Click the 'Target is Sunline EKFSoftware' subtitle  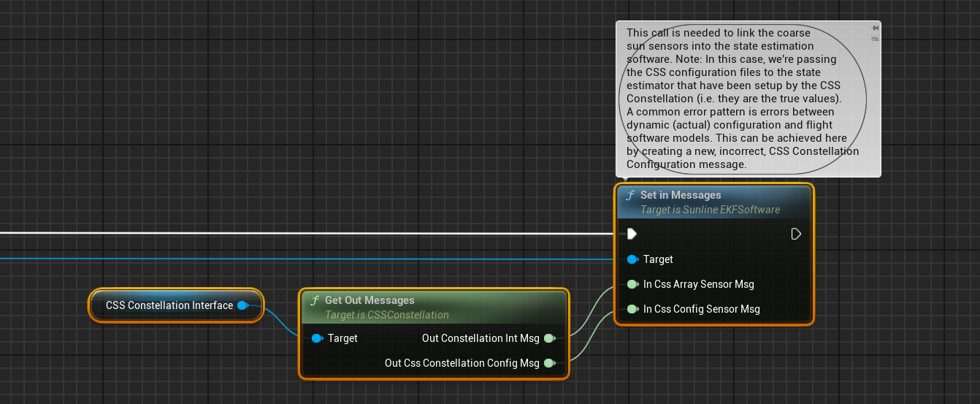click(709, 210)
